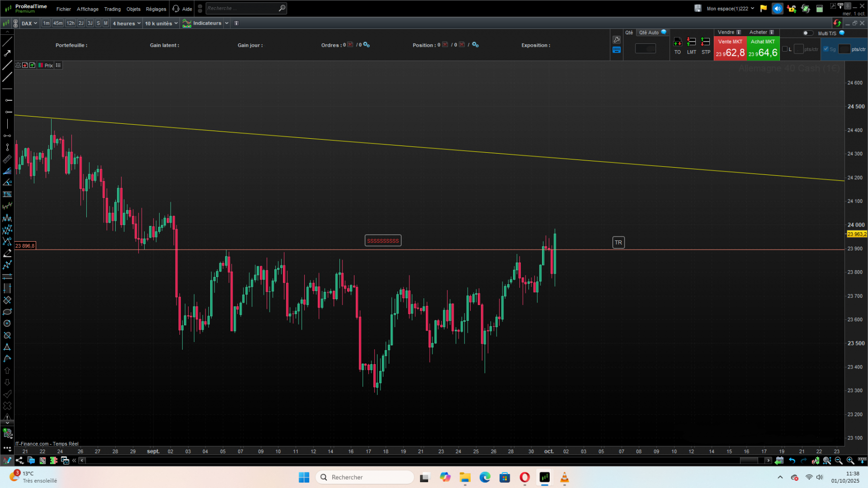The width and height of the screenshot is (868, 488).
Task: Open the 4 heures timeframe dropdown
Action: (x=126, y=23)
